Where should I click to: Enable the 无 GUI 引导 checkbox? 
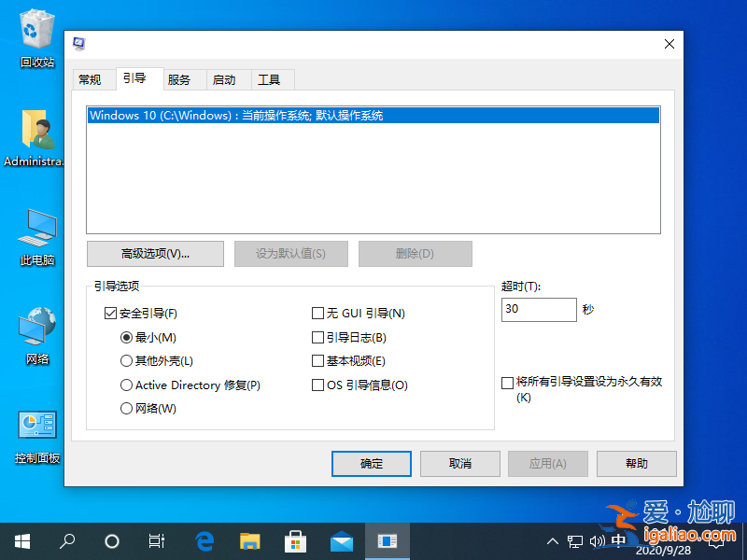tap(317, 313)
